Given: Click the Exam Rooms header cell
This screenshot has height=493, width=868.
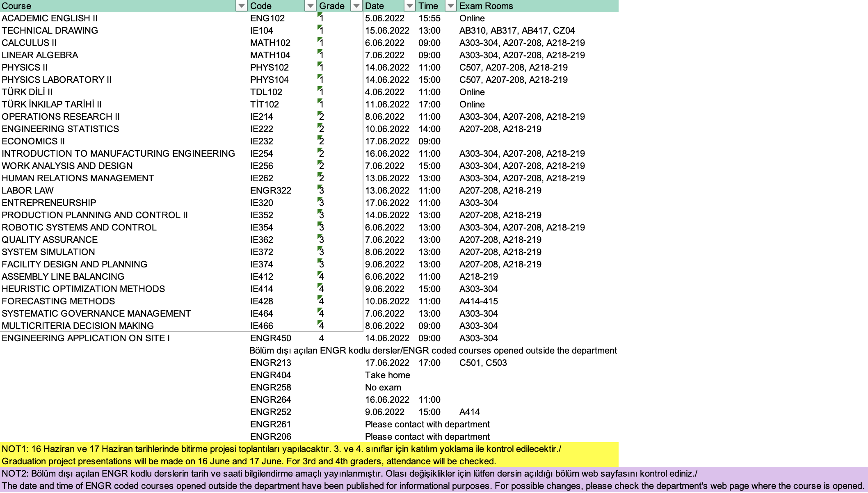Looking at the screenshot, I should (x=486, y=6).
